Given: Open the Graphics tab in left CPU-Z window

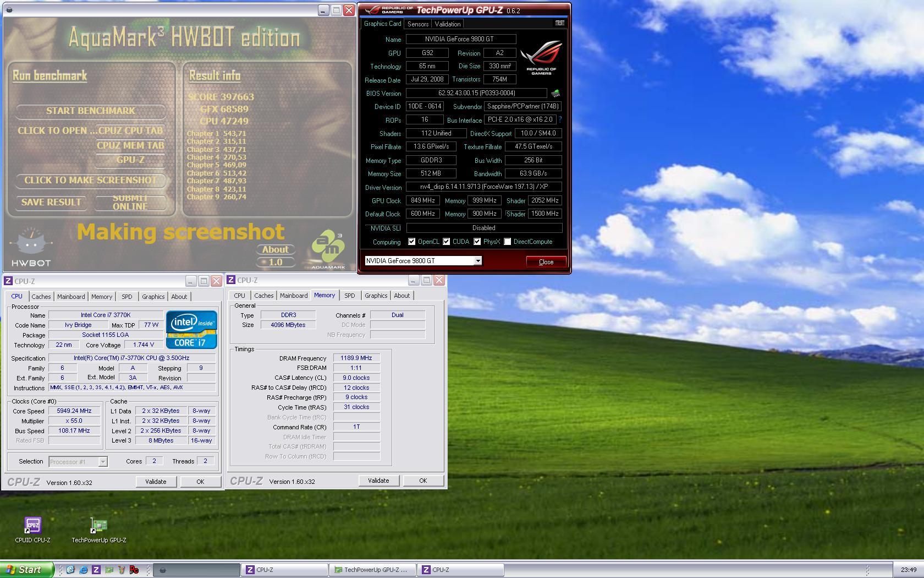Looking at the screenshot, I should pyautogui.click(x=153, y=297).
